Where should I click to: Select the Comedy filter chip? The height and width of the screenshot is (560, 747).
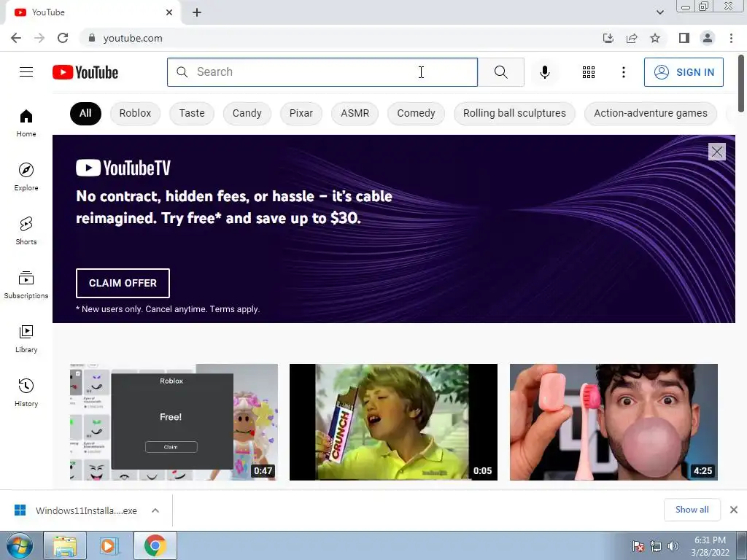click(416, 113)
